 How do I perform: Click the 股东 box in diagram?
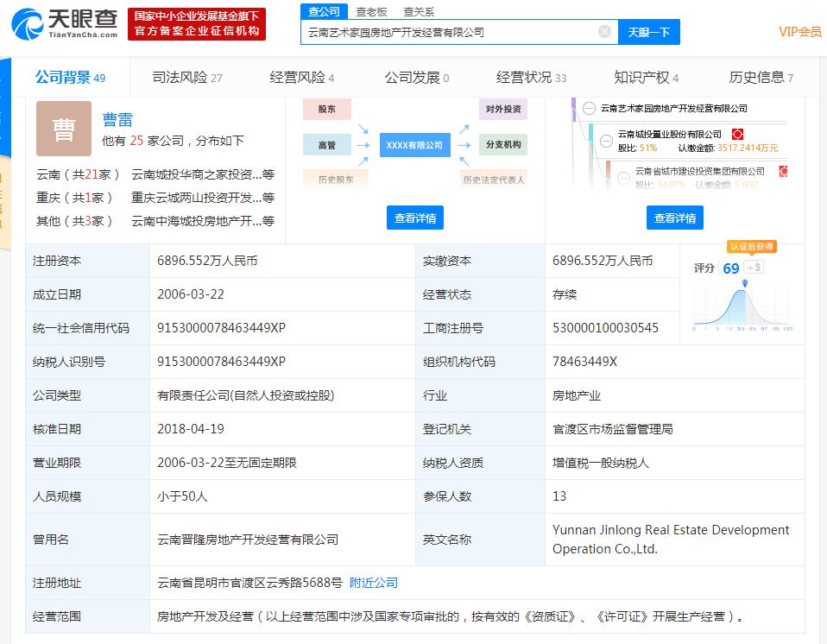(327, 109)
